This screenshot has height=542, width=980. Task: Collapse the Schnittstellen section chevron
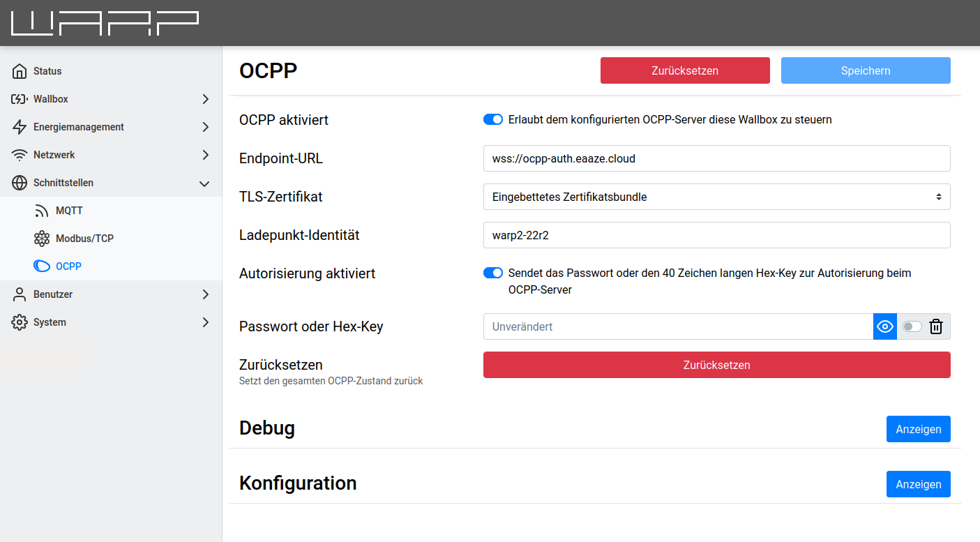click(205, 183)
